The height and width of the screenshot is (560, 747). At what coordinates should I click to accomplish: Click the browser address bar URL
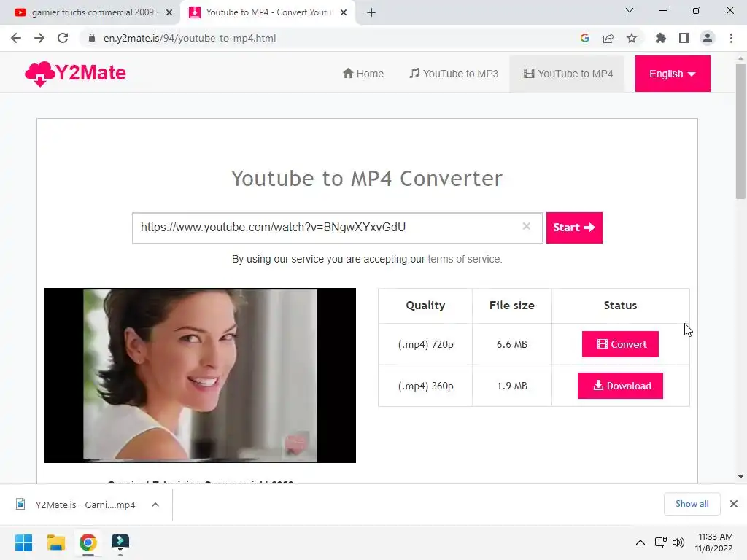[190, 38]
